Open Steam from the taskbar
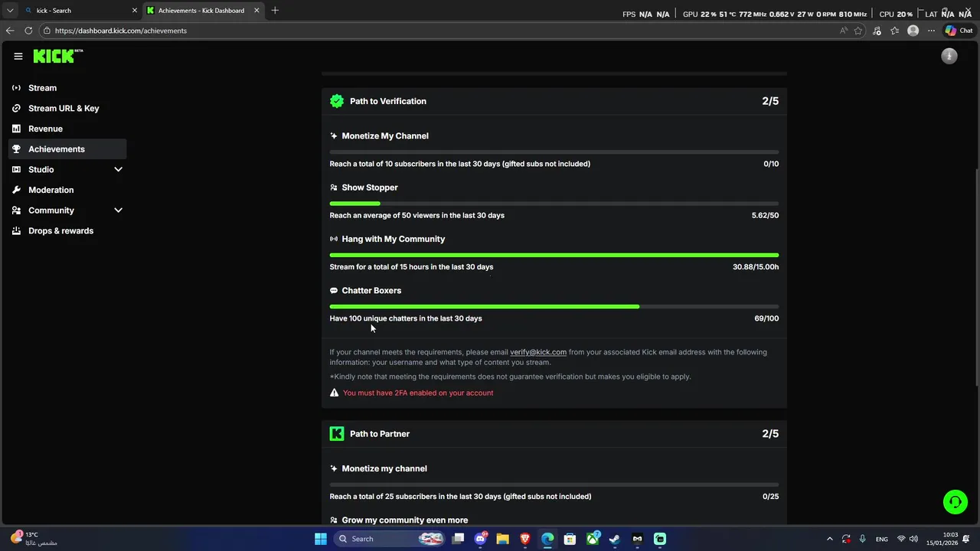Viewport: 980px width, 551px height. [x=614, y=539]
